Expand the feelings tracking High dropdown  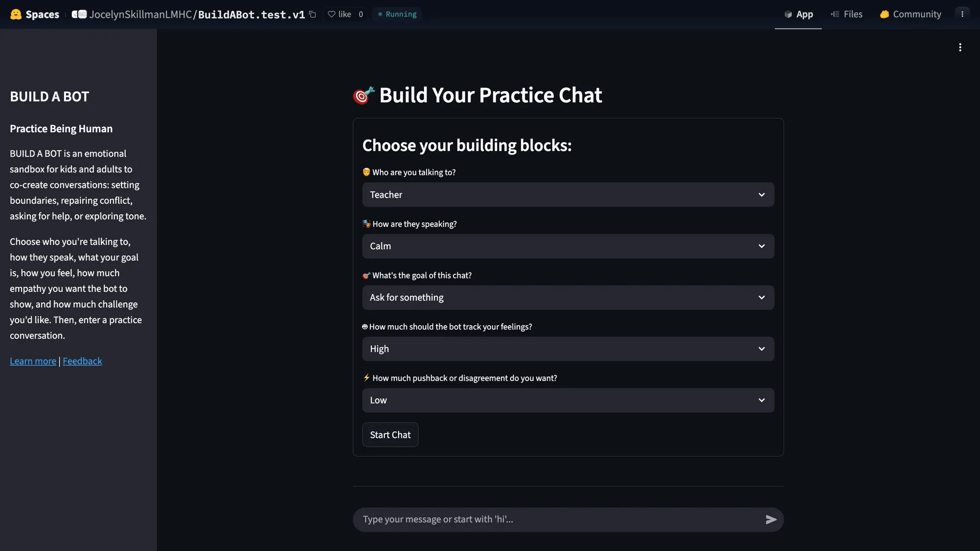pyautogui.click(x=568, y=349)
